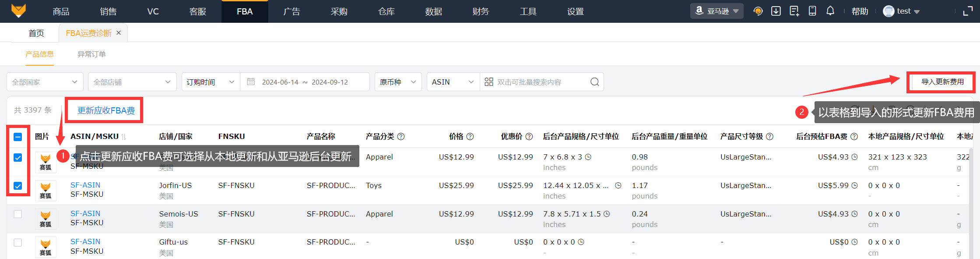Click the add-note icon in top bar
The image size is (980, 259).
(x=794, y=11)
